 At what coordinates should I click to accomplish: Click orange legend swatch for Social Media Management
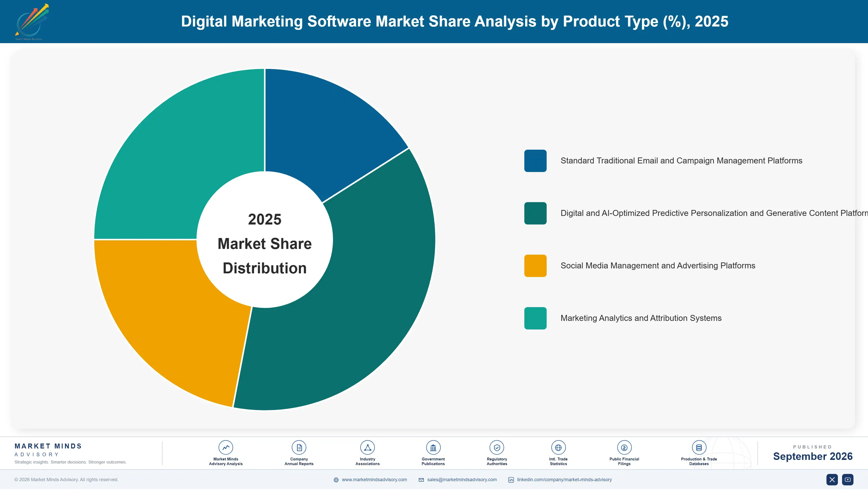(535, 266)
